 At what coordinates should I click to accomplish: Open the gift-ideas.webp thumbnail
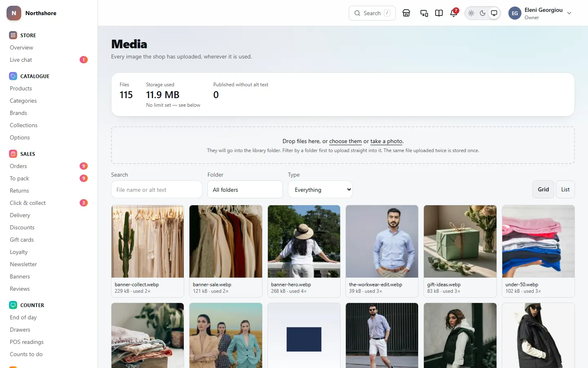460,242
